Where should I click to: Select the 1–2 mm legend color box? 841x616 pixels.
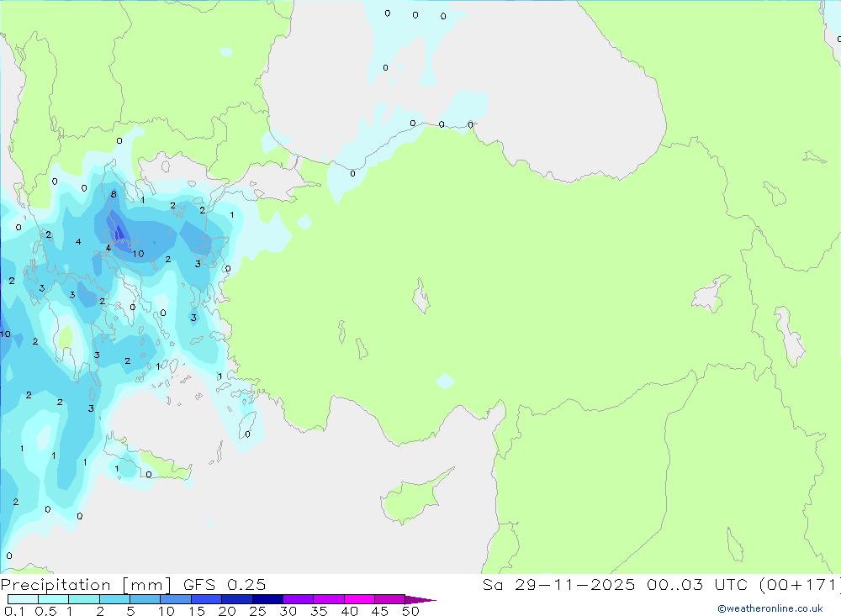84,599
